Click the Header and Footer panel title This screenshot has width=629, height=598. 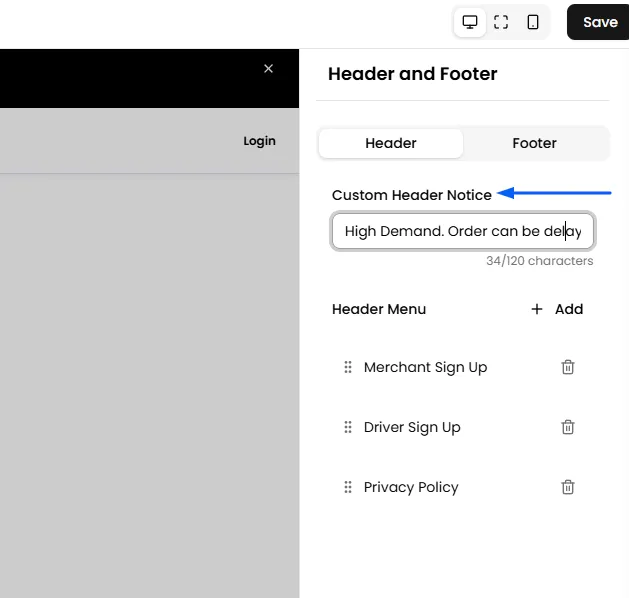[412, 74]
